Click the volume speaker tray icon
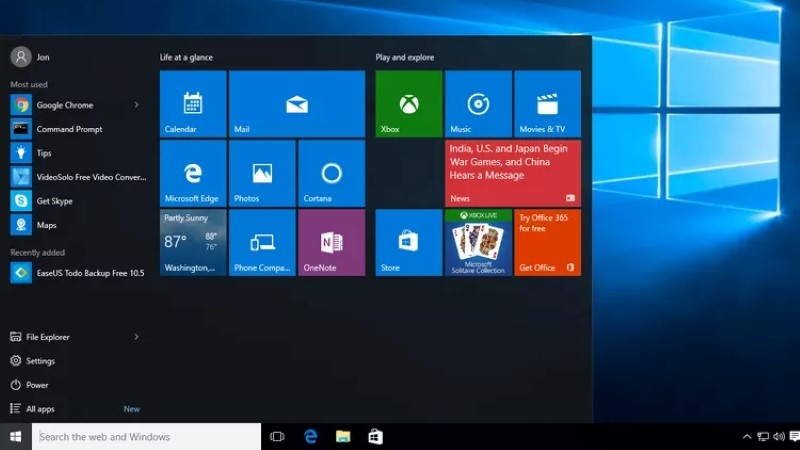 point(779,437)
